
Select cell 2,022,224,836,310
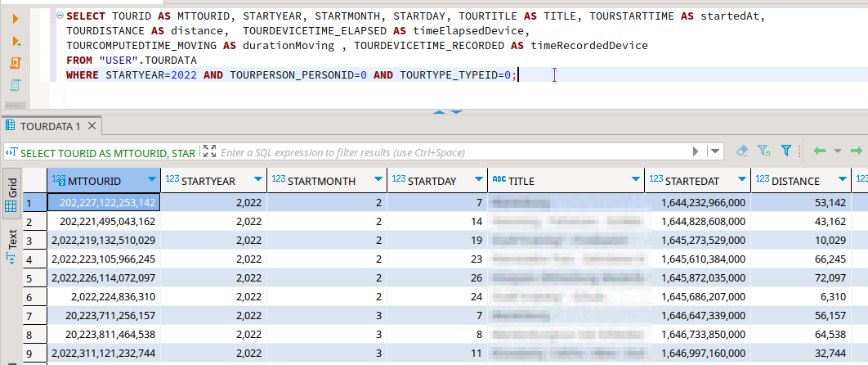(104, 297)
